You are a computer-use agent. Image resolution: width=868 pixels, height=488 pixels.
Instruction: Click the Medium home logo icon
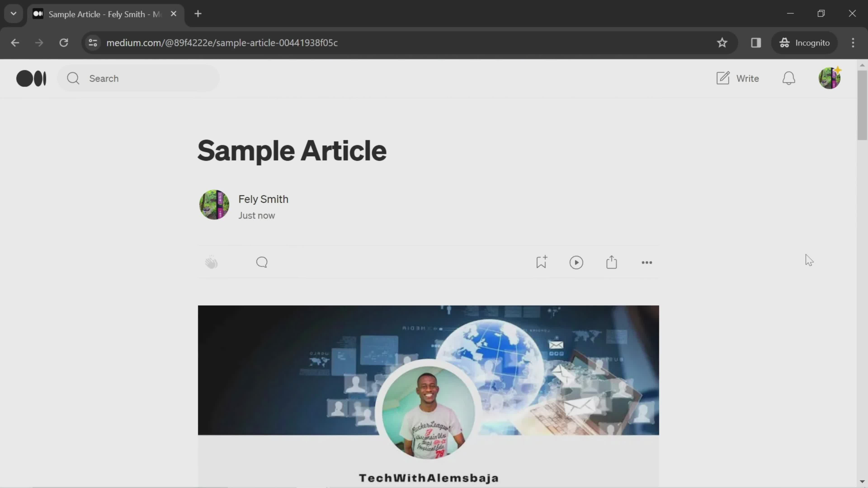click(x=31, y=78)
